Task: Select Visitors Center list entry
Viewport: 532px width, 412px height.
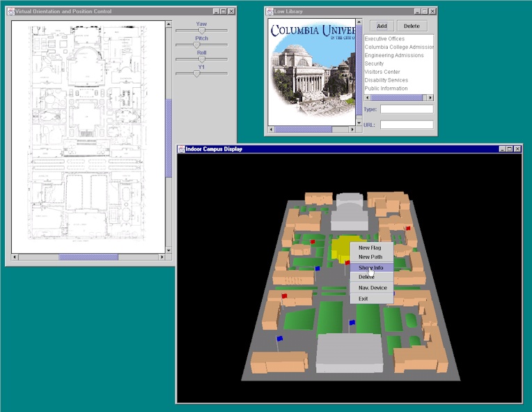Action: click(382, 72)
